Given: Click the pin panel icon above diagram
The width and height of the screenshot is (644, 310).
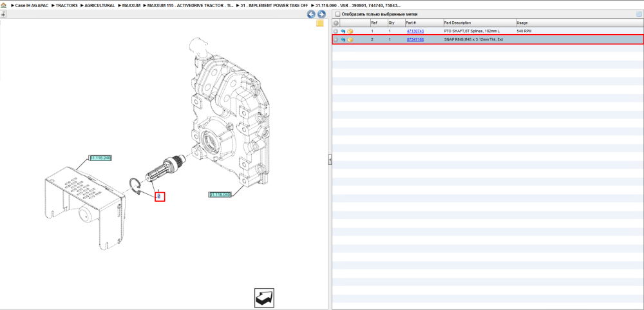Looking at the screenshot, I should [3, 14].
